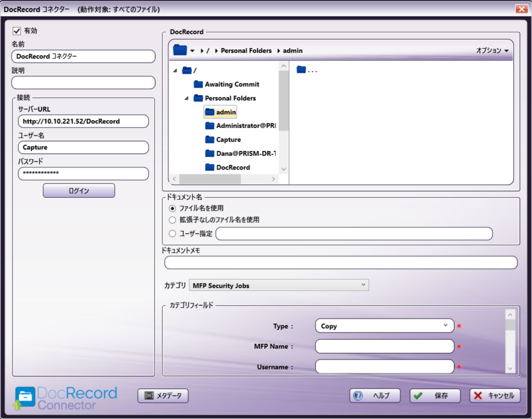
Task: Click the category fields scroll-down arrow
Action: [510, 369]
